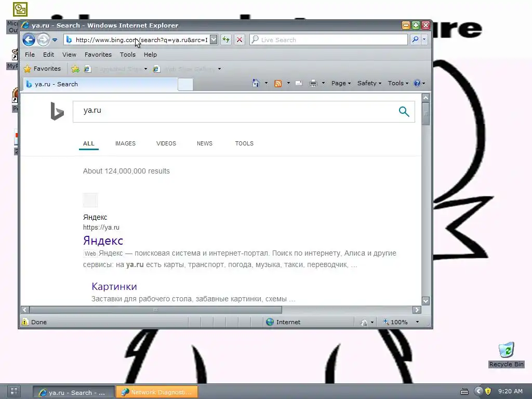The width and height of the screenshot is (532, 399).
Task: Click the Print icon in command bar
Action: pyautogui.click(x=313, y=83)
